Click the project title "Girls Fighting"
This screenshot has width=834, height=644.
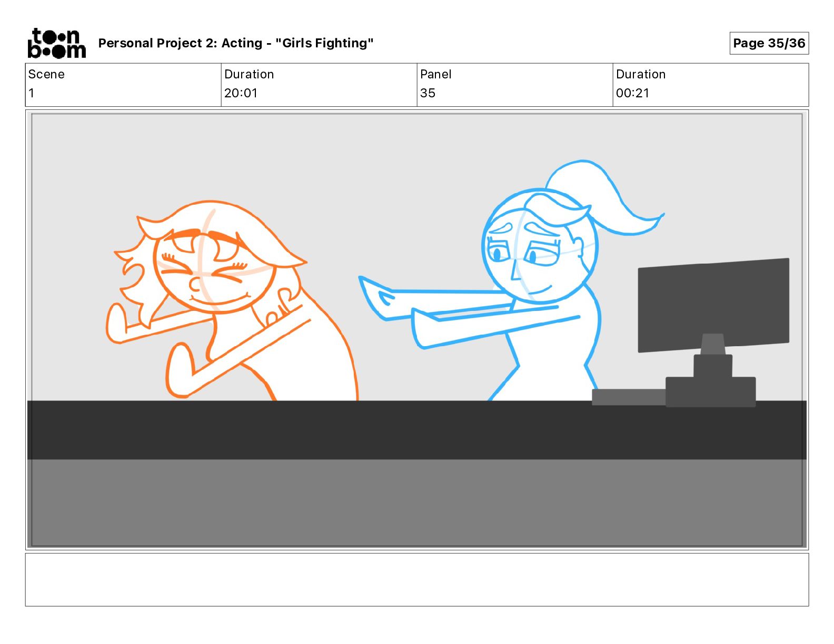[x=324, y=43]
